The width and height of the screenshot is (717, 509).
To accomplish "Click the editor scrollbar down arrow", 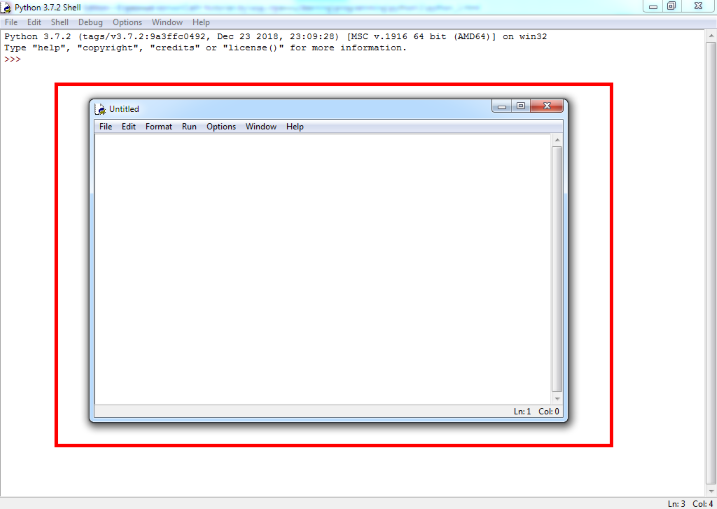I will click(557, 398).
